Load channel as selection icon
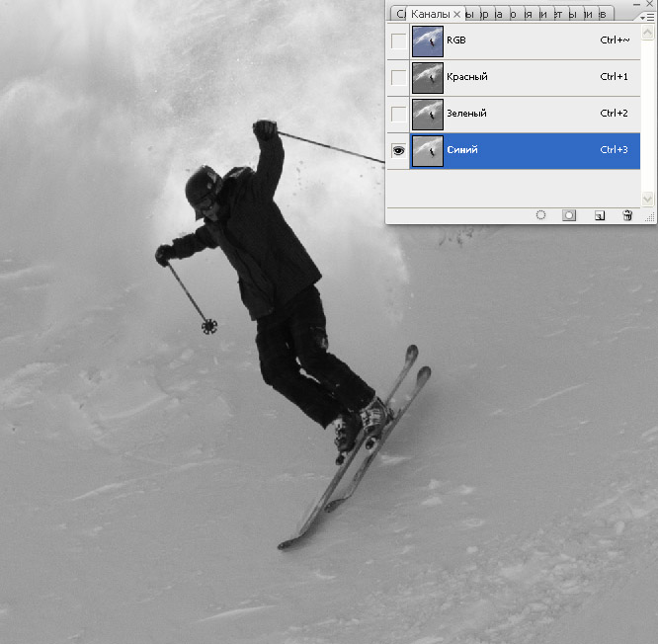 [x=541, y=215]
